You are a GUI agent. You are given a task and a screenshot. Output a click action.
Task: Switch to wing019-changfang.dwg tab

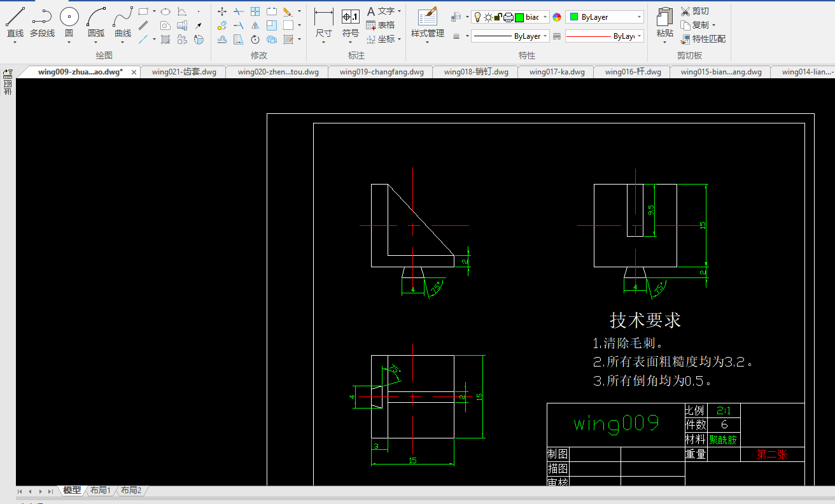[x=381, y=72]
